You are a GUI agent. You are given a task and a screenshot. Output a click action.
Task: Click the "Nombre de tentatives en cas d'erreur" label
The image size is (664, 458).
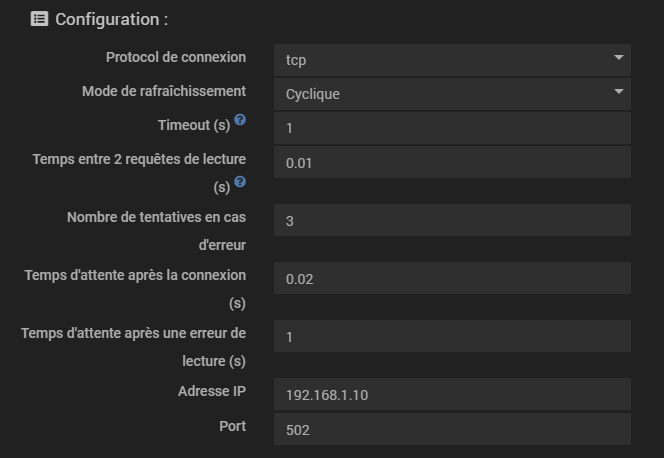point(156,217)
